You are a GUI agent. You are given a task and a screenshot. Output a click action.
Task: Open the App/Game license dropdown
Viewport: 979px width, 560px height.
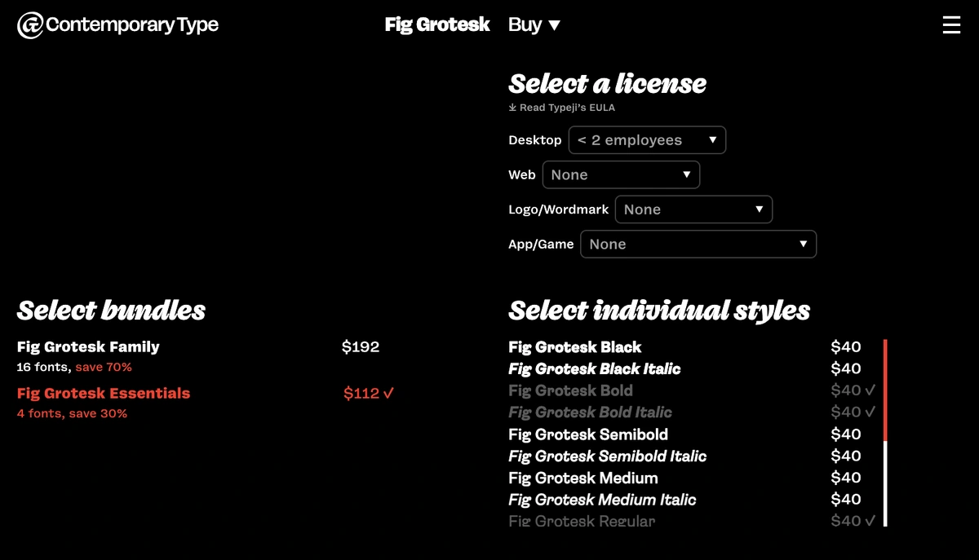[x=698, y=244]
